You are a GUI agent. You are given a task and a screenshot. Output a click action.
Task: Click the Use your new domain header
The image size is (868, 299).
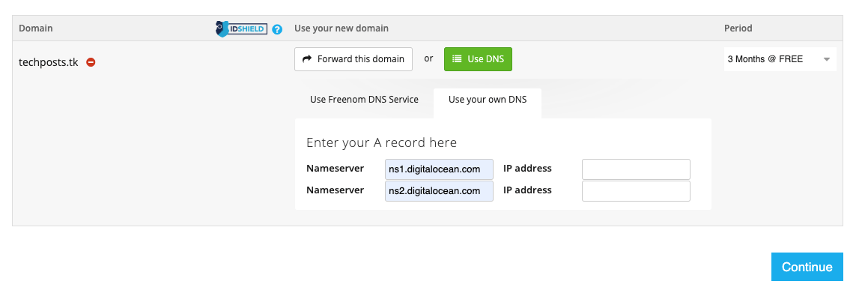(x=342, y=28)
